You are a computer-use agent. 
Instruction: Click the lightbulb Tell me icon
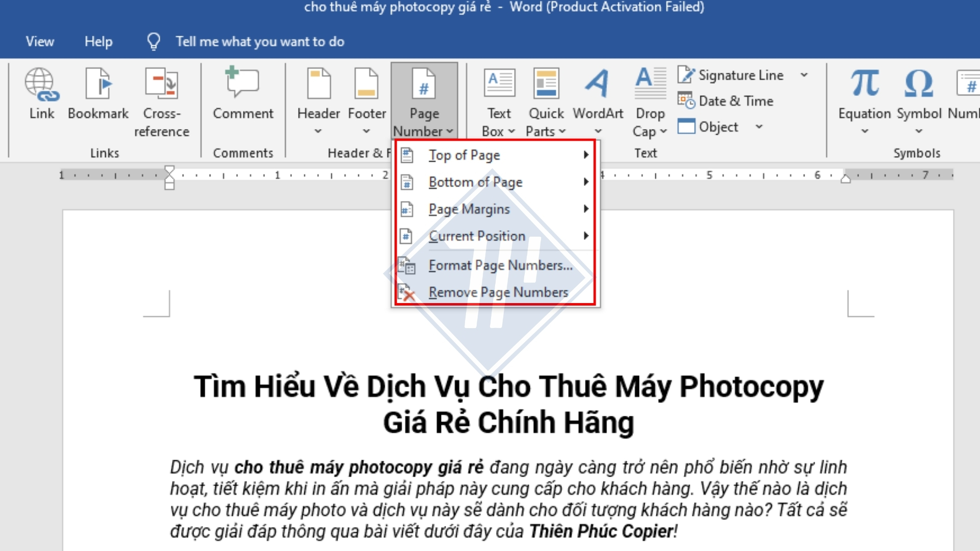[154, 41]
